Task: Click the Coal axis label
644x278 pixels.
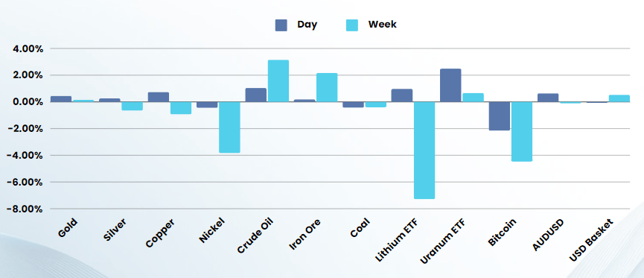Action: click(x=360, y=227)
